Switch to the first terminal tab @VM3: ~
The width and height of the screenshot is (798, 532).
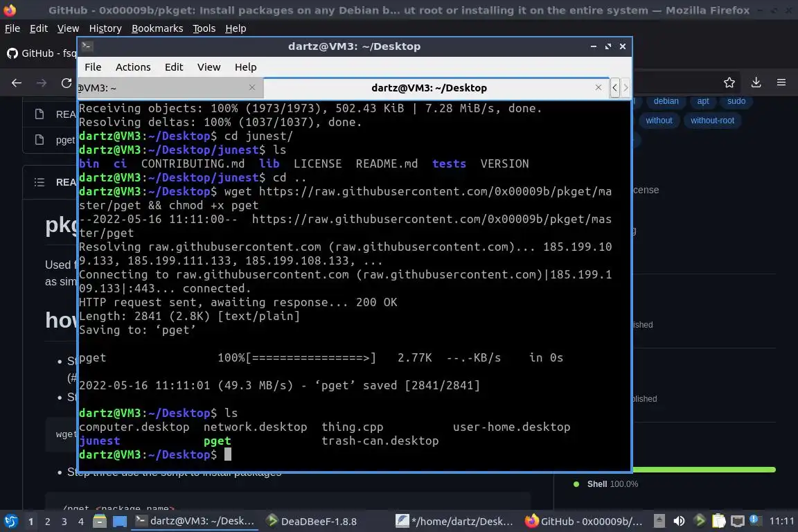point(170,87)
